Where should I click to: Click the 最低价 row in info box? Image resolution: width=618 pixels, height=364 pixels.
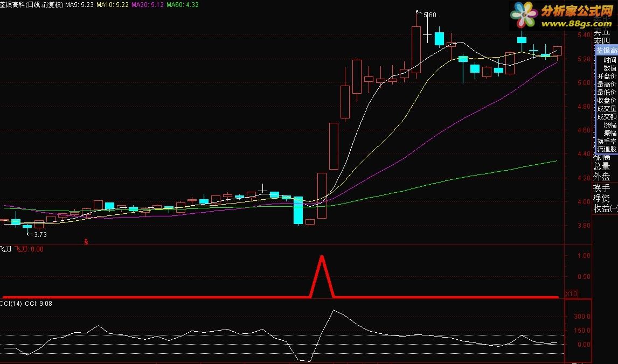click(607, 92)
